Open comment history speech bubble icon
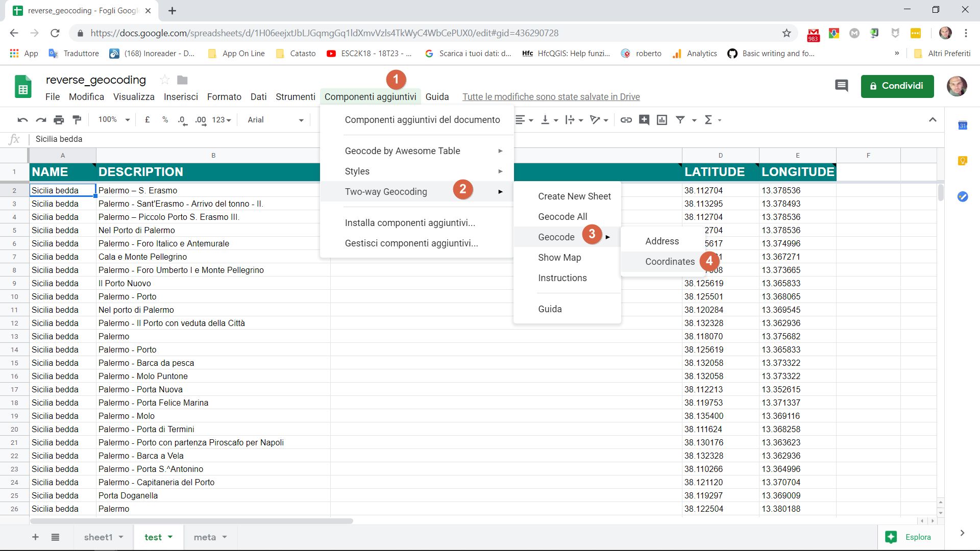 point(841,86)
